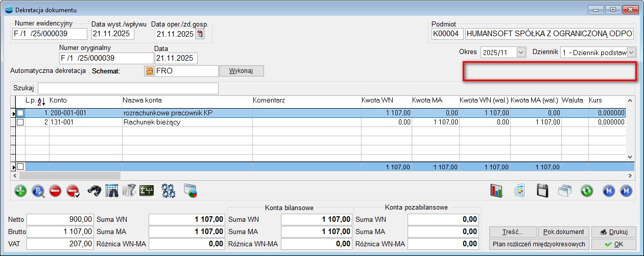This screenshot has height=256, width=644.
Task: Go to next document with blue arrow
Action: tap(626, 191)
